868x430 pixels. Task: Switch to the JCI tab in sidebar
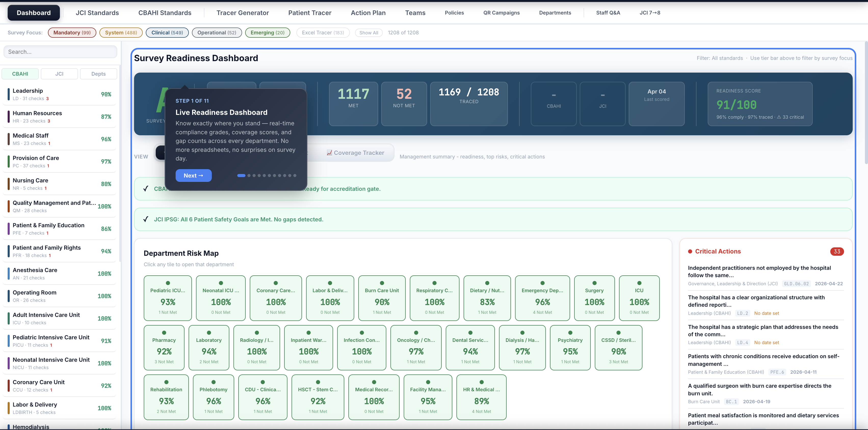coord(59,74)
